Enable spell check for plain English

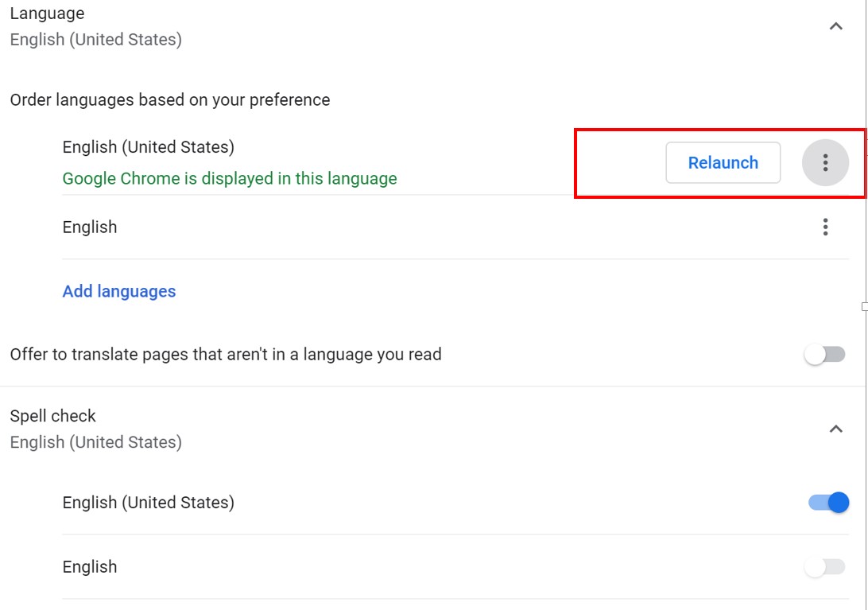(825, 567)
